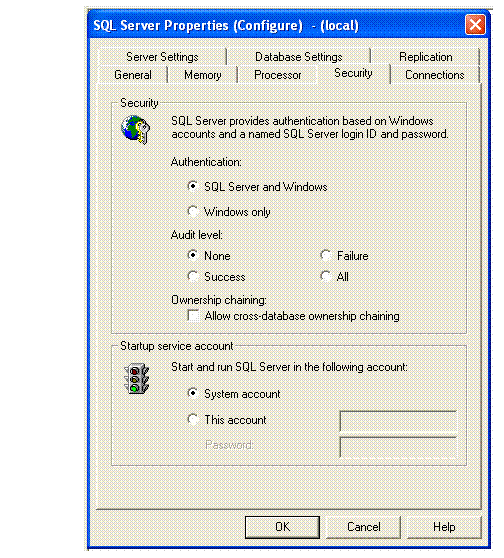Click the traffic light startup icon

(136, 379)
